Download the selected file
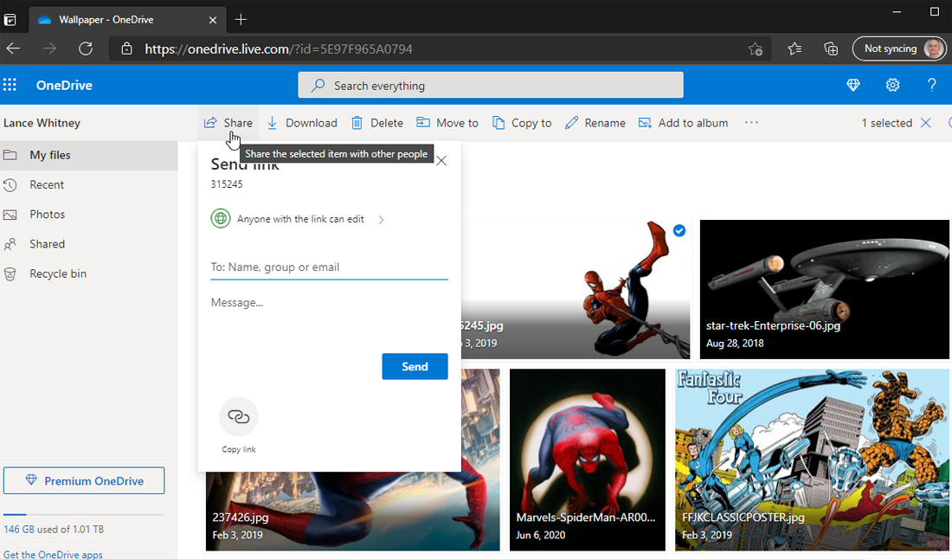The image size is (952, 560). 302,123
